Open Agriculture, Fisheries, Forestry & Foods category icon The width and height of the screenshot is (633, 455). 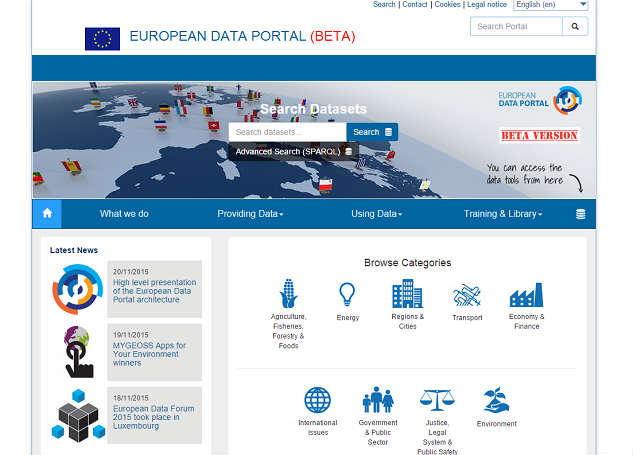tap(289, 294)
